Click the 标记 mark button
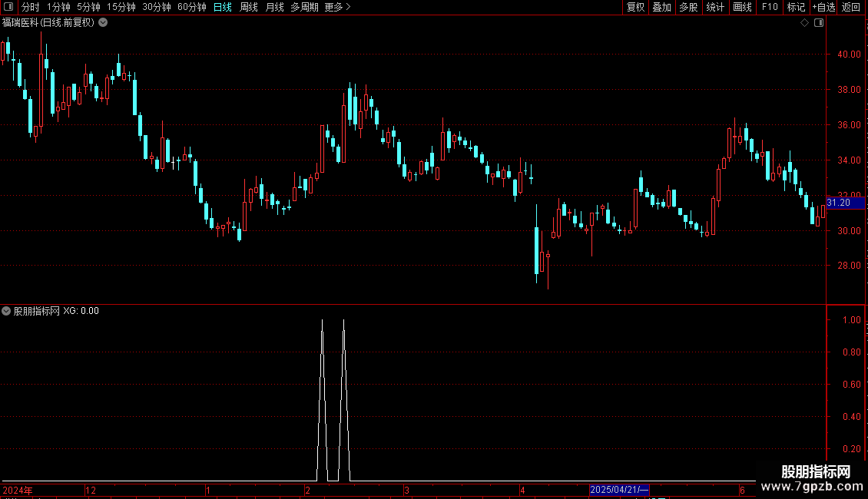The width and height of the screenshot is (868, 499). click(796, 7)
